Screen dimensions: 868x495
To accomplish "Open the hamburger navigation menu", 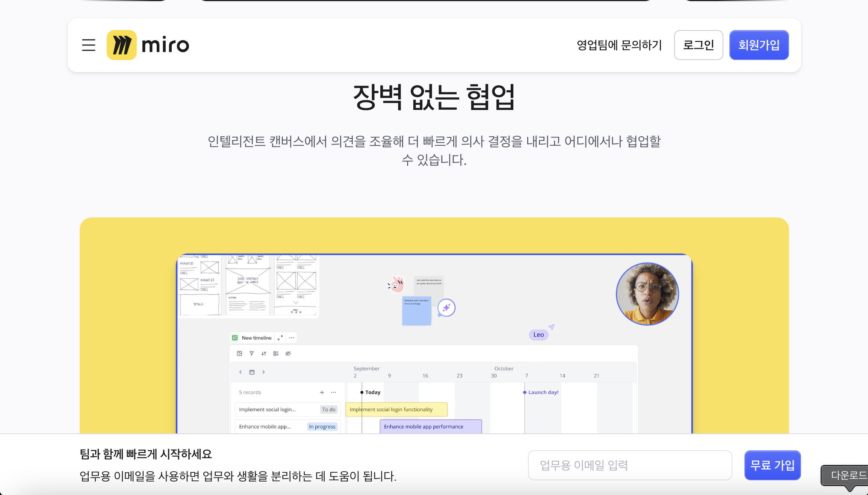I will tap(89, 45).
